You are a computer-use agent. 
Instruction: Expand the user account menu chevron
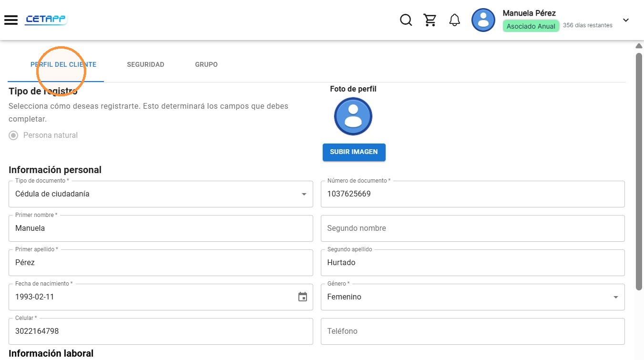pyautogui.click(x=626, y=20)
